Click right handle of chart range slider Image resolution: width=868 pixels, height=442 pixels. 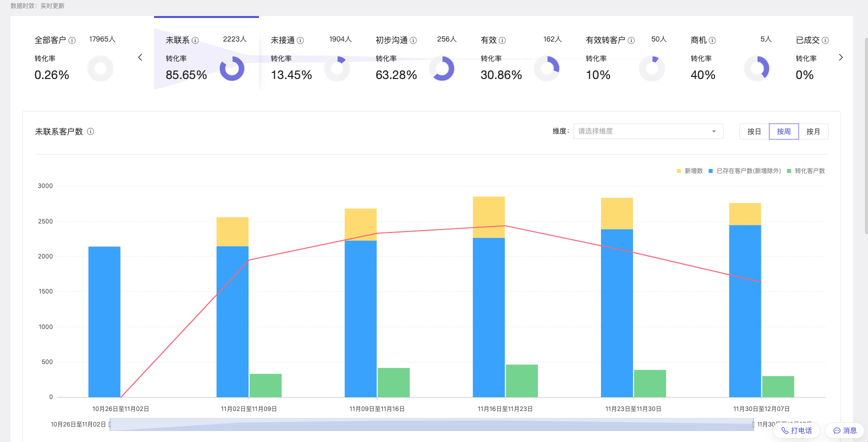(x=753, y=424)
